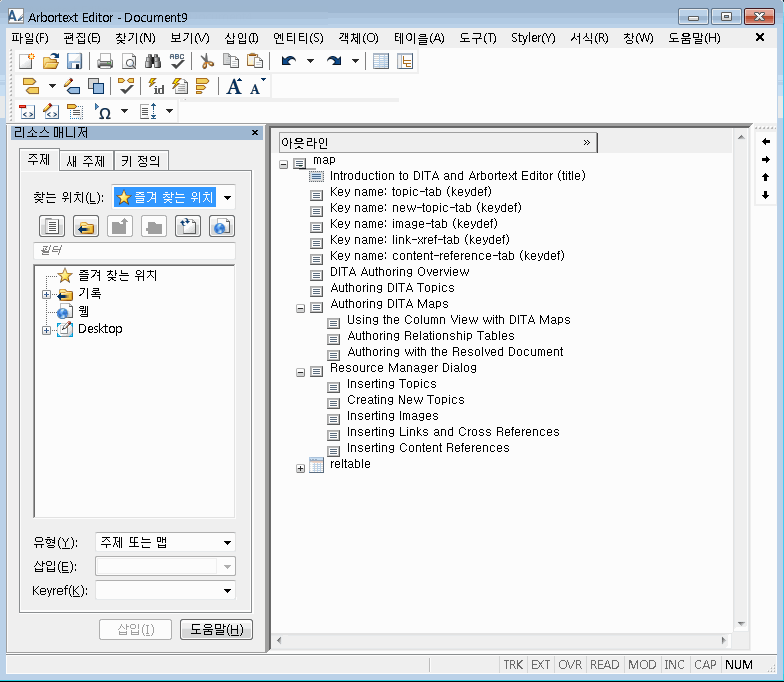The width and height of the screenshot is (784, 682).
Task: Click the outline horizontal scrollbar right arrow
Action: point(724,640)
